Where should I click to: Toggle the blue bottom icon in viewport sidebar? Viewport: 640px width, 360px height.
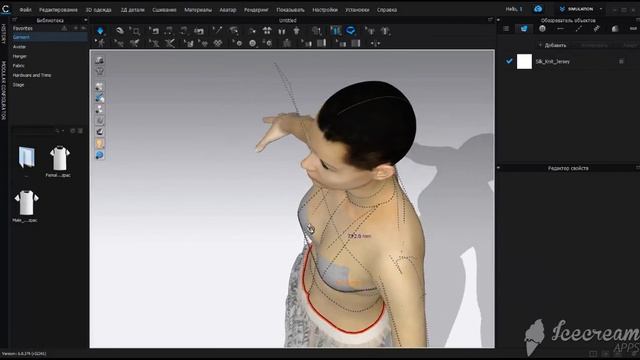click(100, 155)
